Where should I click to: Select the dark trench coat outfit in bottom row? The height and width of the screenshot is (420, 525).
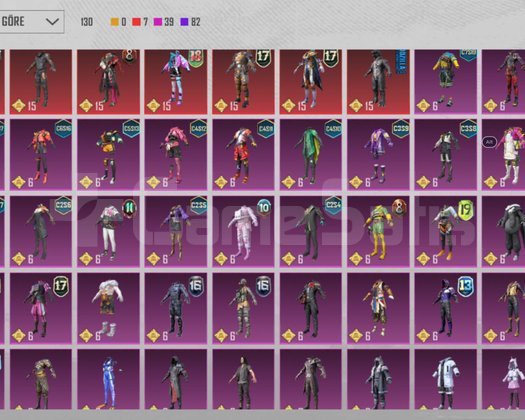click(x=311, y=379)
